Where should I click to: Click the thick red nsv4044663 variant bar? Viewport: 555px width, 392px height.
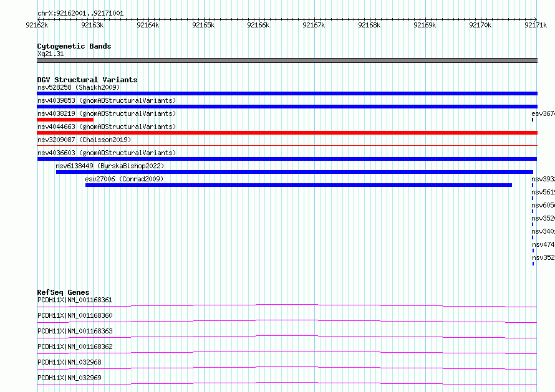(x=287, y=133)
